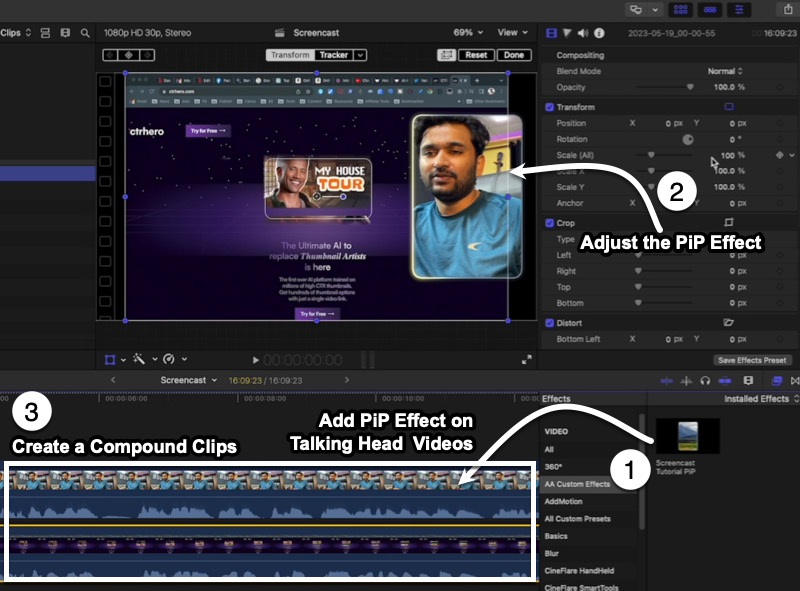The height and width of the screenshot is (591, 800).
Task: Click the fit-to-frame icon beside Reset
Action: (446, 55)
